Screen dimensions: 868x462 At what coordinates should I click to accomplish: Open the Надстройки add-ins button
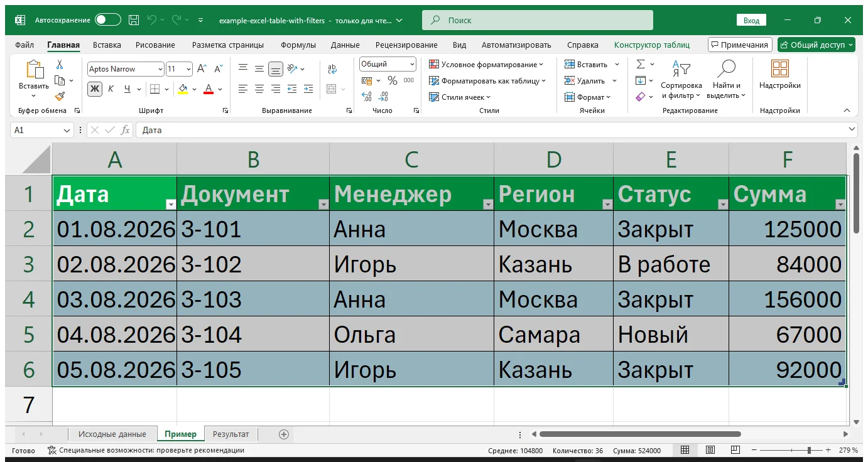click(x=780, y=75)
